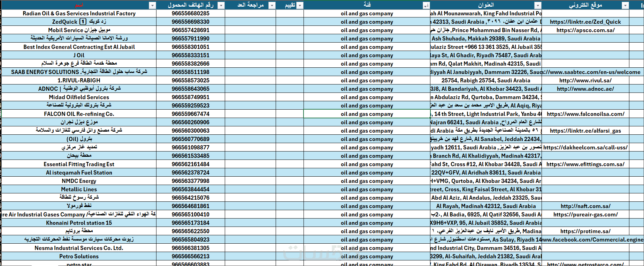Select phone number 966566566213
Viewport: 644px width, 266px height.
tap(191, 256)
